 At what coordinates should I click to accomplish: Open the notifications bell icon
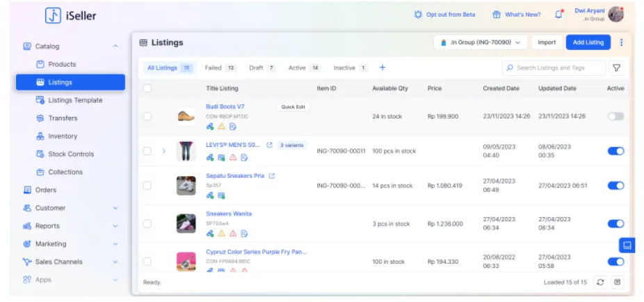pyautogui.click(x=558, y=14)
